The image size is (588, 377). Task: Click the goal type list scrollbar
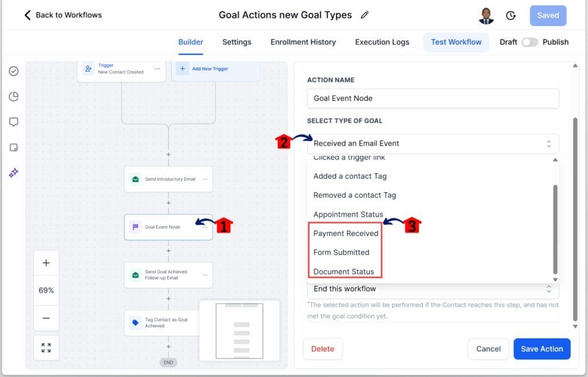pos(555,230)
